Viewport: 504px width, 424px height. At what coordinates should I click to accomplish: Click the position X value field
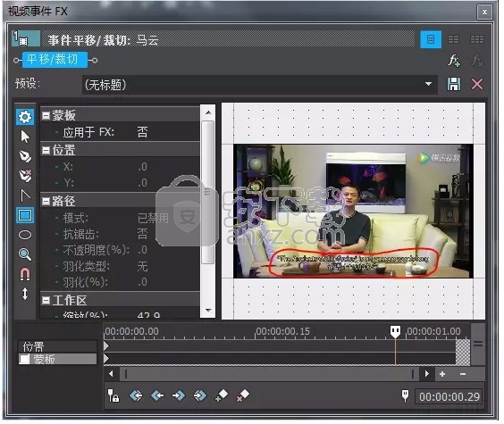[x=143, y=167]
